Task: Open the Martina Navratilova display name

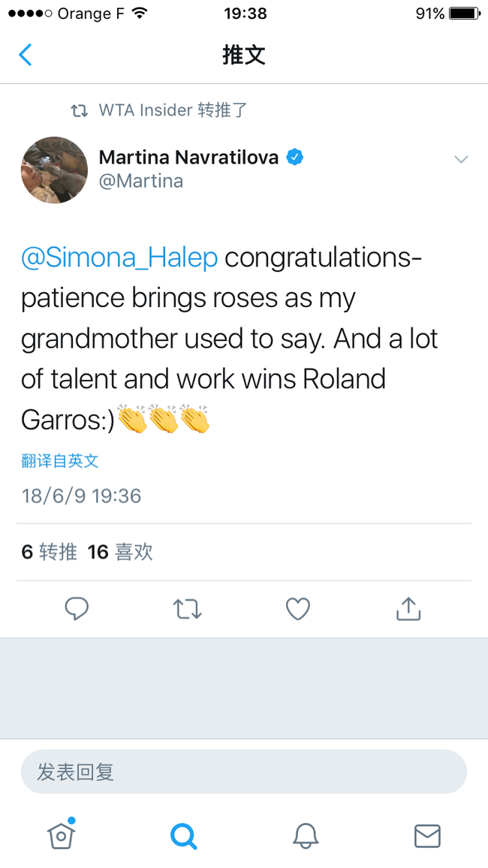Action: coord(188,158)
